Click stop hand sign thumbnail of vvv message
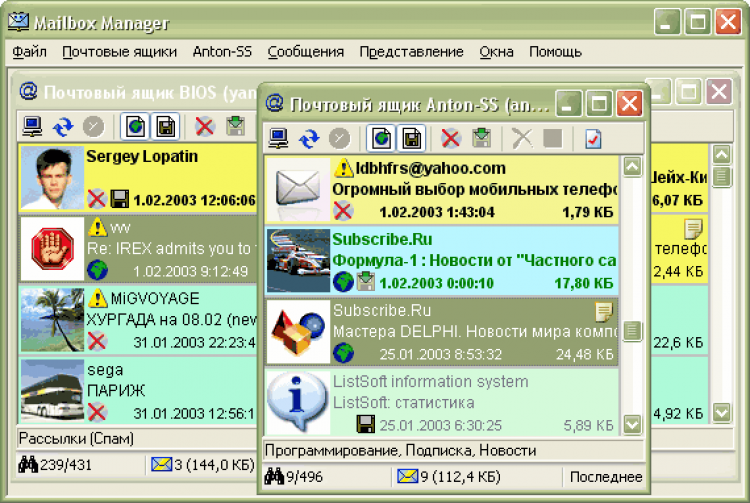The image size is (750, 503). [x=52, y=249]
